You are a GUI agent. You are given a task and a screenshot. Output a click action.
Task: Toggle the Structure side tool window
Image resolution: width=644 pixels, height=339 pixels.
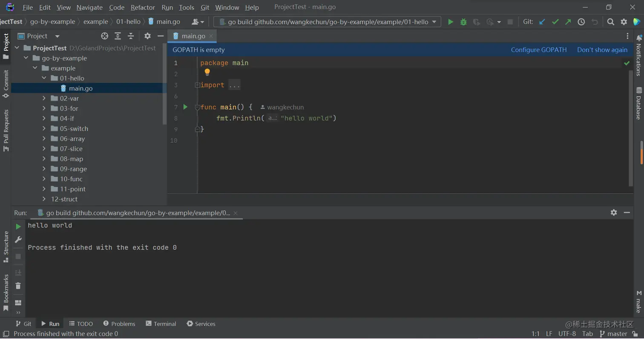click(6, 246)
